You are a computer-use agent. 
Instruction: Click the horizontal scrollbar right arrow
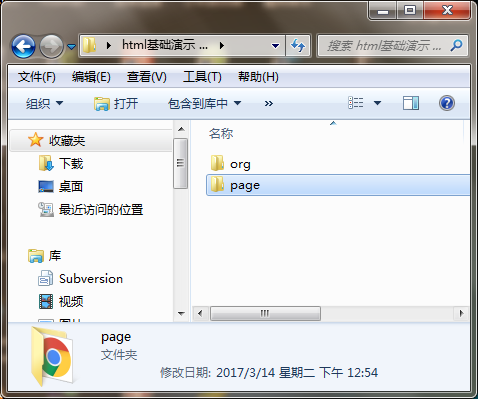coord(461,314)
